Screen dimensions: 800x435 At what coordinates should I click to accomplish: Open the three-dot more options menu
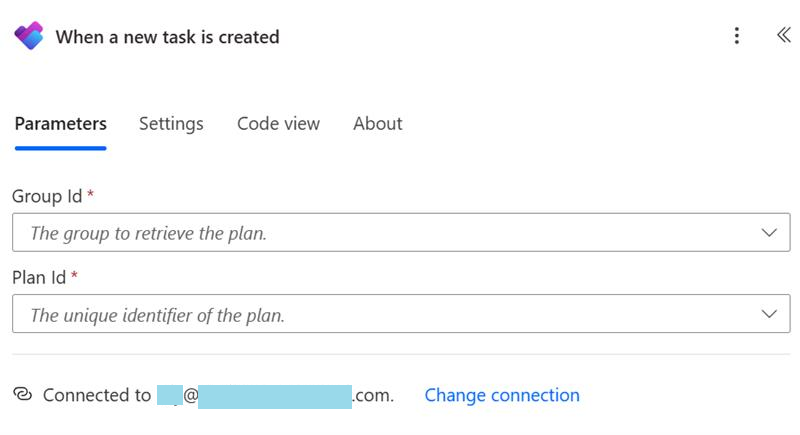(x=737, y=36)
